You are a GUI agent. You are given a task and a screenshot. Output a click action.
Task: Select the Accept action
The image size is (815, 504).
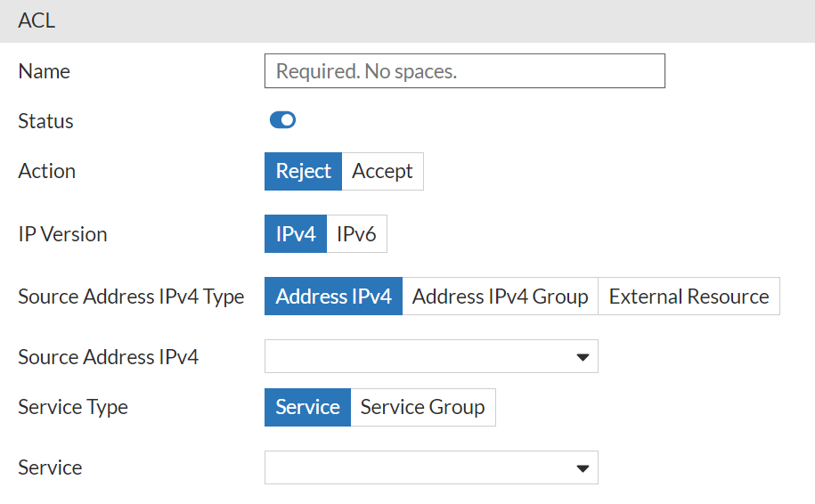click(x=382, y=172)
